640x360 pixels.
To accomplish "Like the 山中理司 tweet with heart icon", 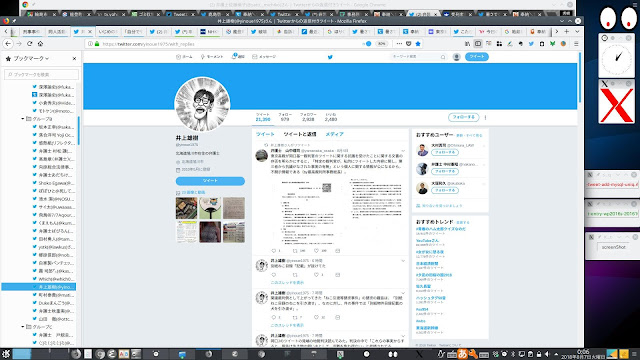I will point(316,251).
